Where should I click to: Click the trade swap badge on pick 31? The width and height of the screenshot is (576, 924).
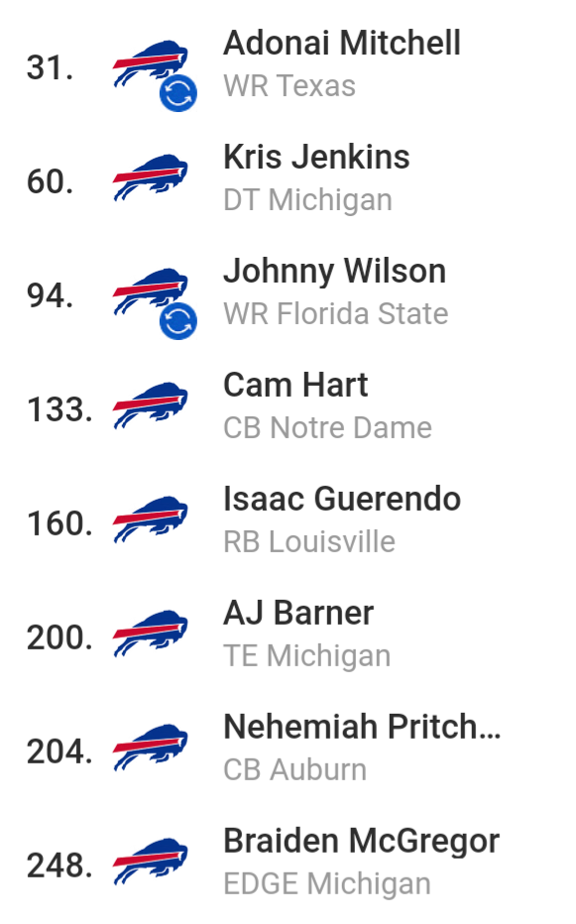pos(178,93)
